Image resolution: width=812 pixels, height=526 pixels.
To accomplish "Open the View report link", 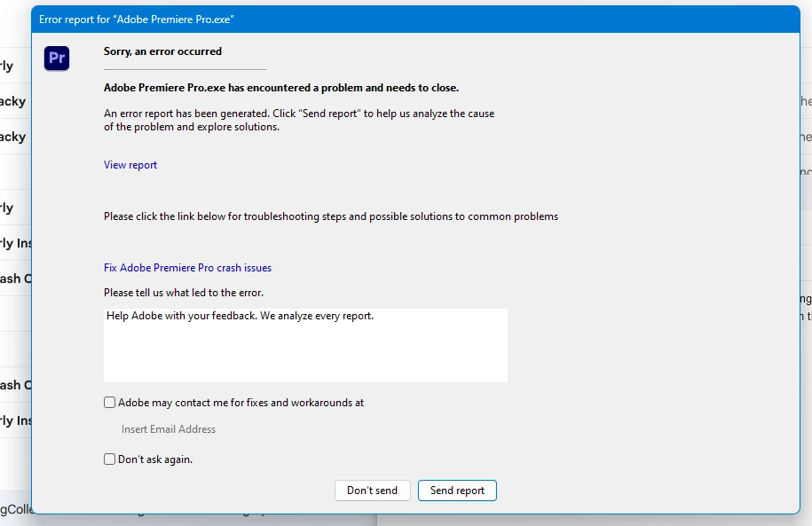I will (x=130, y=165).
